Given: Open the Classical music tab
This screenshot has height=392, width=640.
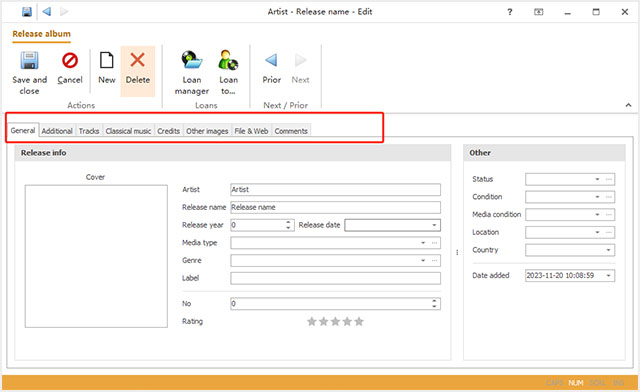Looking at the screenshot, I should tap(128, 131).
